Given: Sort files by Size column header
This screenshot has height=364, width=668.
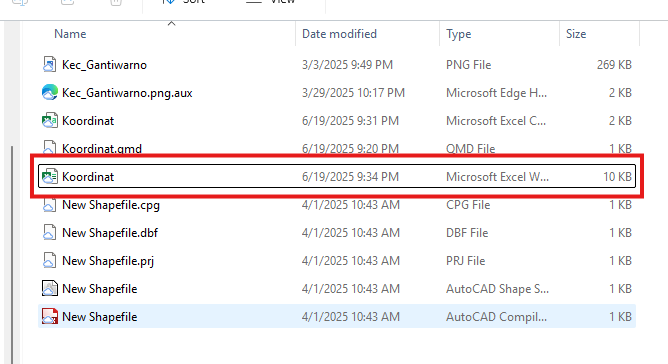Looking at the screenshot, I should 576,34.
